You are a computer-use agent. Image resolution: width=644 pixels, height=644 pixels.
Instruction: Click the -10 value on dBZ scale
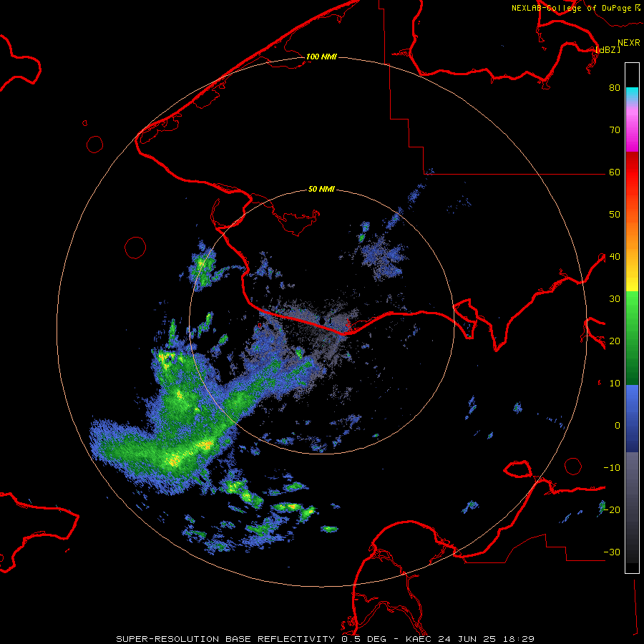(612, 468)
